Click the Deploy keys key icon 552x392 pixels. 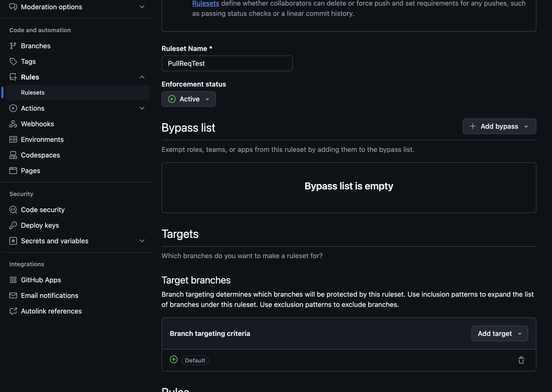(13, 225)
